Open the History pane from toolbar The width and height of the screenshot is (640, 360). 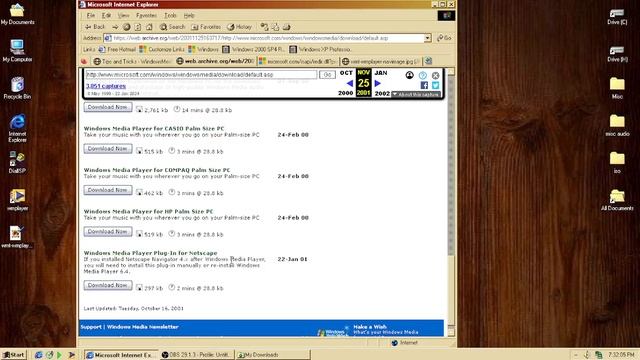tap(240, 27)
